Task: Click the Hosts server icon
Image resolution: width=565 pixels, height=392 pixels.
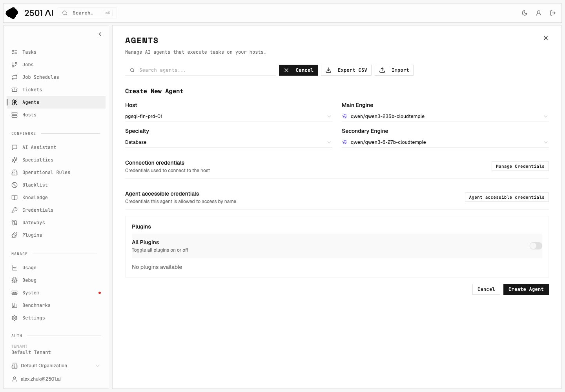Action: (x=15, y=115)
